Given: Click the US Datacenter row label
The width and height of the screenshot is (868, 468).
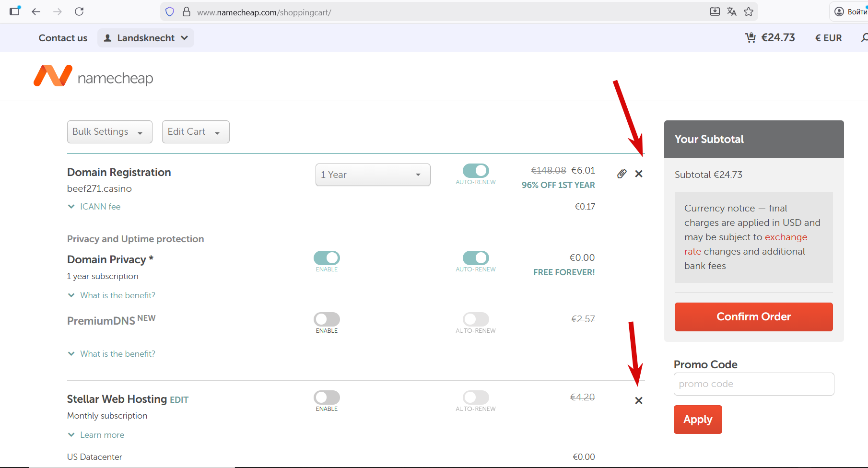Looking at the screenshot, I should (x=94, y=457).
